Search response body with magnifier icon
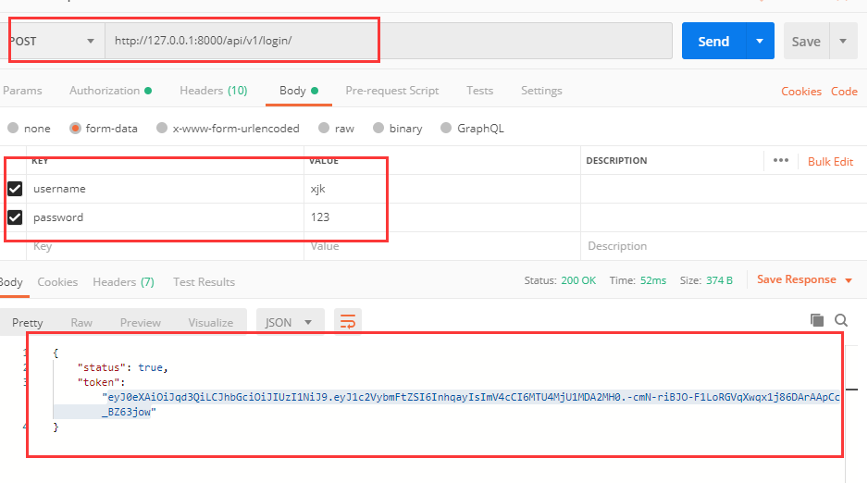Screen dimensions: 868x483 [841, 320]
